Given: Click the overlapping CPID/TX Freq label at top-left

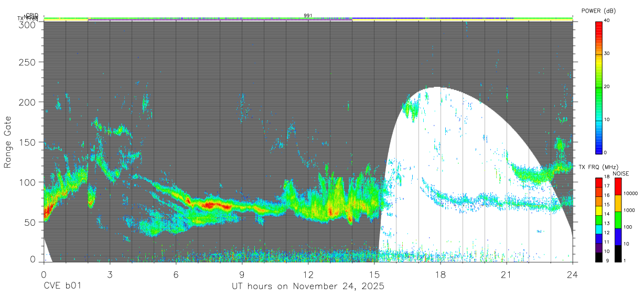Looking at the screenshot, I should (x=28, y=17).
